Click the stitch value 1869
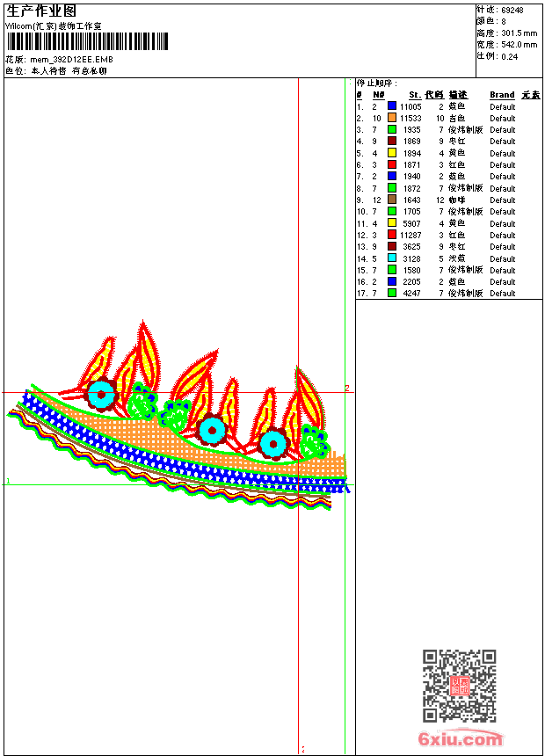 (x=412, y=142)
